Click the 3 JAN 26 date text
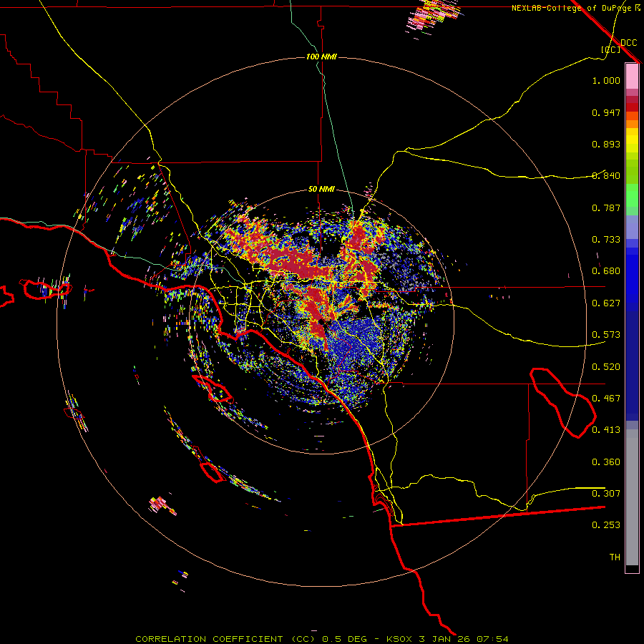The image size is (644, 644). coord(444,639)
